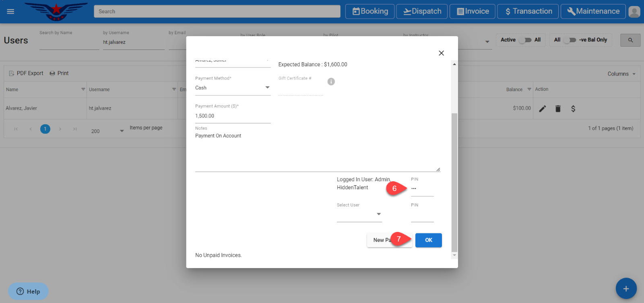
Task: Click the dollar payment icon in Action column
Action: pos(573,109)
